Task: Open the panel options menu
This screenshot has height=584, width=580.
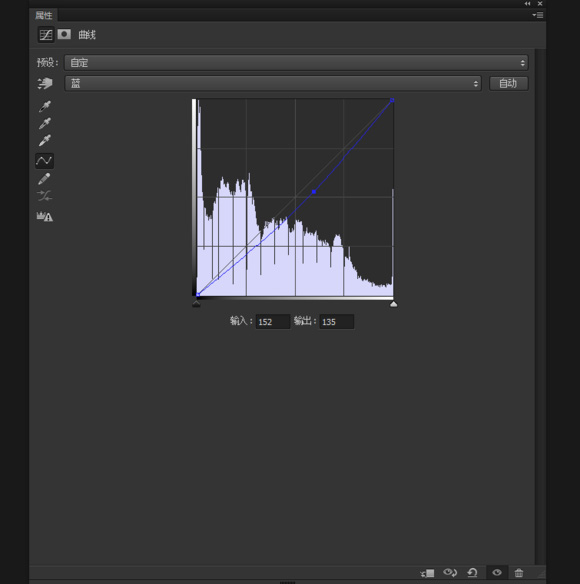Action: (538, 15)
